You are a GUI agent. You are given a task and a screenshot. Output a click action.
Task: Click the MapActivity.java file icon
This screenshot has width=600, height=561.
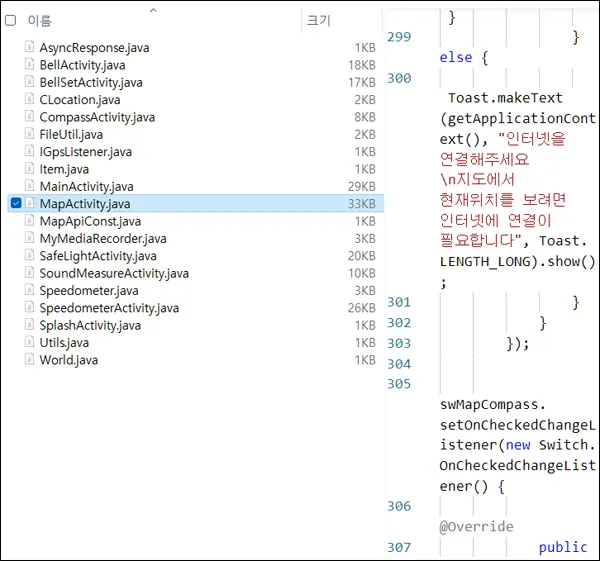tap(29, 203)
